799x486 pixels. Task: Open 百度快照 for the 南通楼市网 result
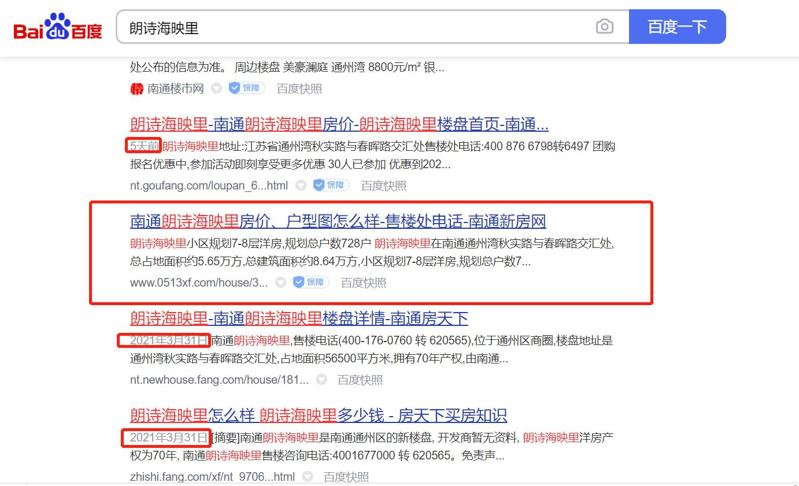[299, 89]
